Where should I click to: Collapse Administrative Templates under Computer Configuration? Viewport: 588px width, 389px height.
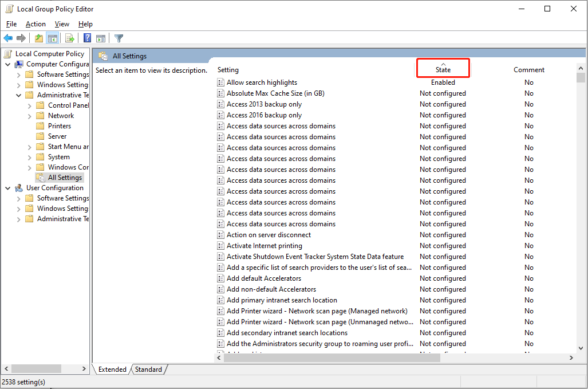[x=18, y=95]
